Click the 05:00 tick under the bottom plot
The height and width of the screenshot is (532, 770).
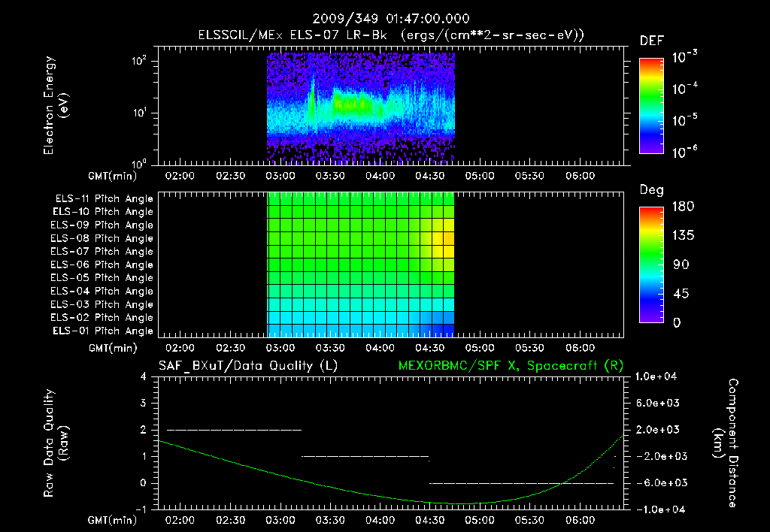[480, 520]
